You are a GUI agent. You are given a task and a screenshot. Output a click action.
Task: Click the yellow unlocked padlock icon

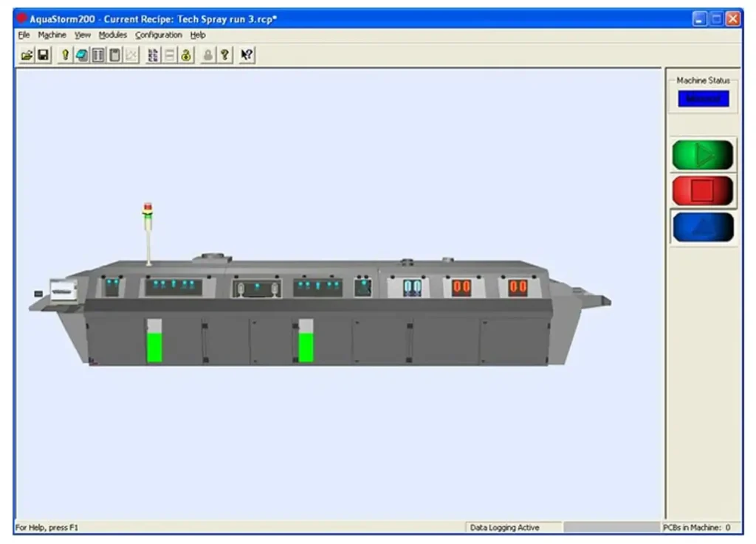coord(186,55)
